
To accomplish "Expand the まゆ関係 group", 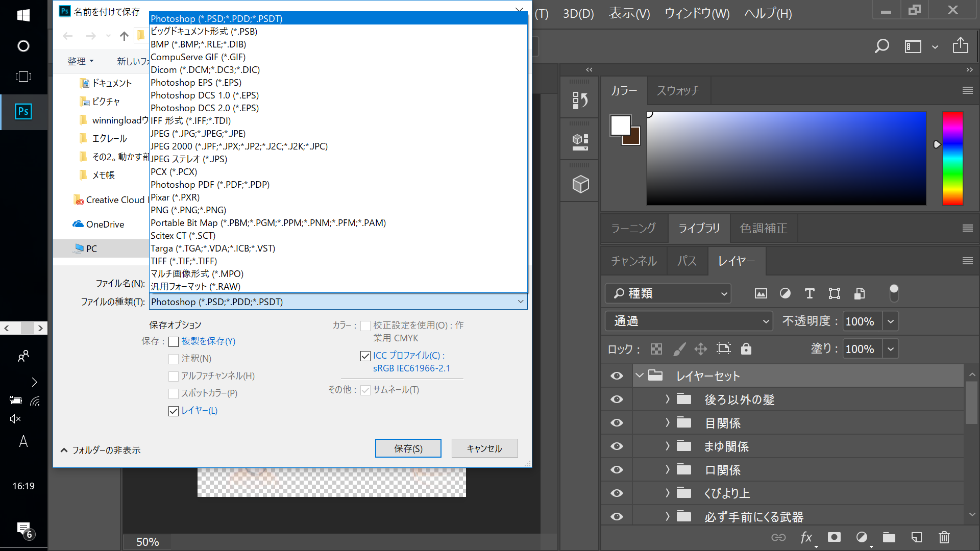I will tap(667, 446).
